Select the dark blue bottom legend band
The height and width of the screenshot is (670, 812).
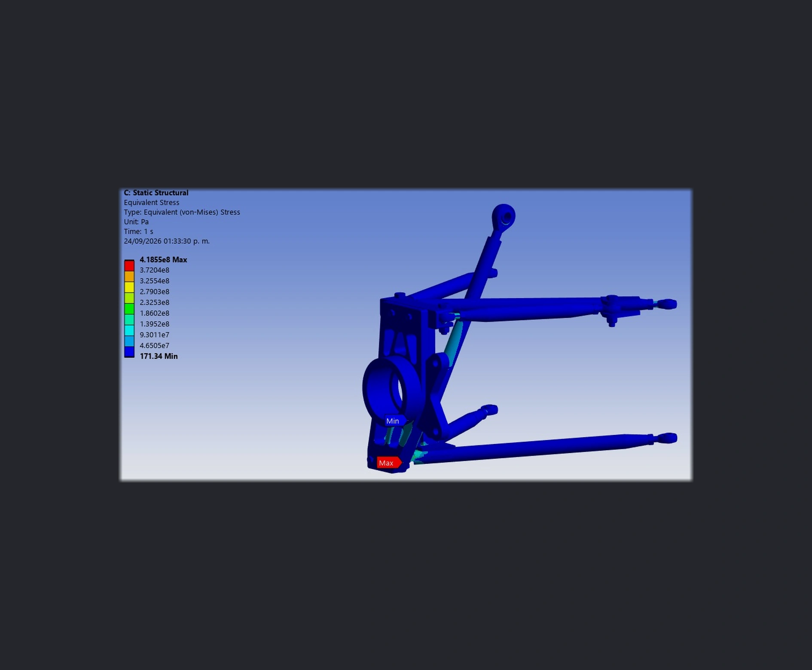click(129, 352)
